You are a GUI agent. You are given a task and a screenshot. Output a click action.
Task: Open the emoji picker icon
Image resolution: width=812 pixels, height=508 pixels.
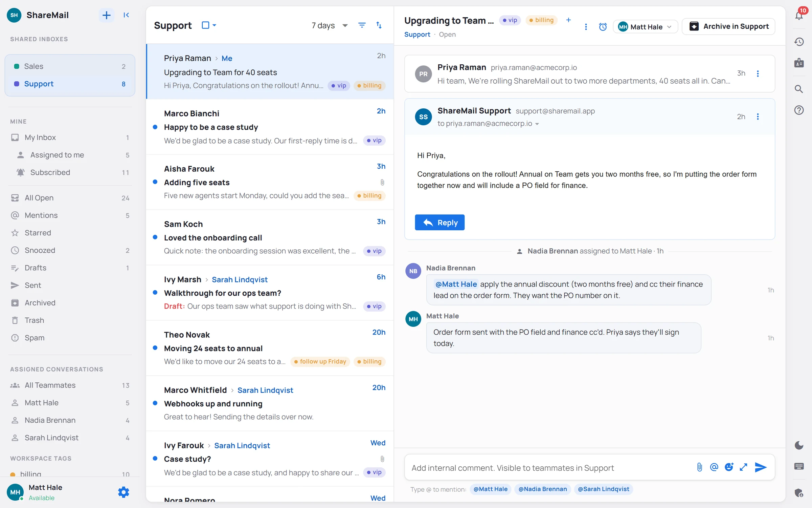click(729, 467)
